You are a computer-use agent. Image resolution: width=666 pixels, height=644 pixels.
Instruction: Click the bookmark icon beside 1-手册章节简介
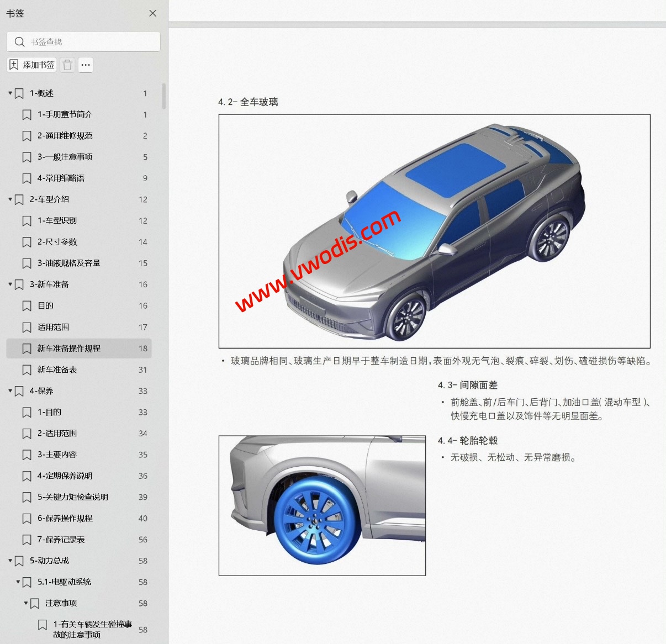point(27,114)
